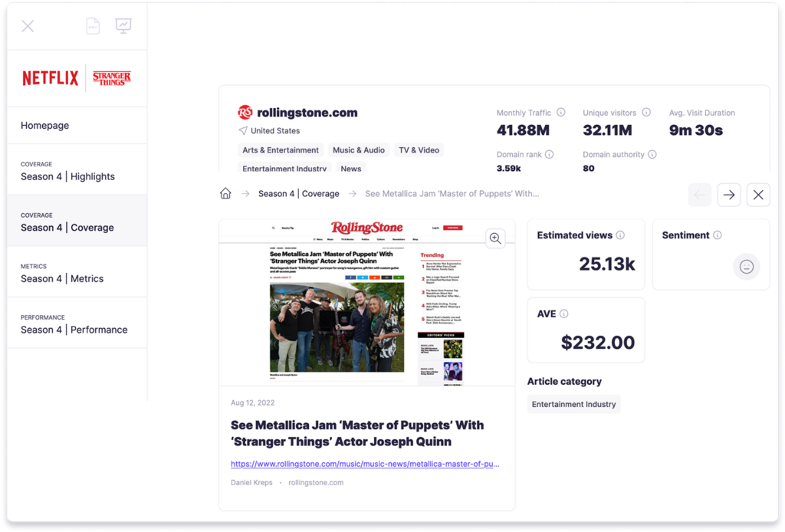Viewport: 785px width, 532px height.
Task: Click the magnifier zoom icon on article screenshot
Action: (495, 238)
